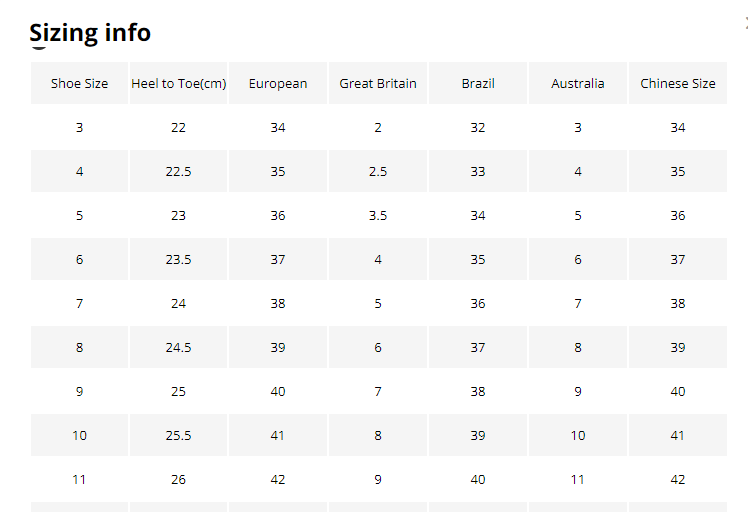Click the Sizing info heading
748x525 pixels.
[x=90, y=33]
